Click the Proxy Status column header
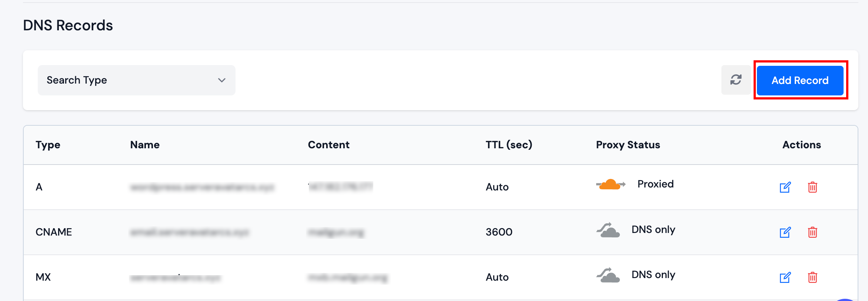 (628, 145)
